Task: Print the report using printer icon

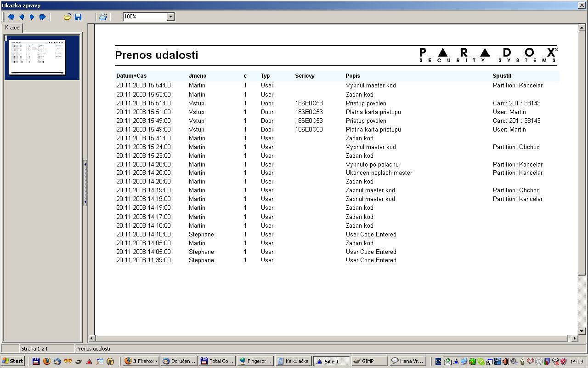Action: [103, 17]
